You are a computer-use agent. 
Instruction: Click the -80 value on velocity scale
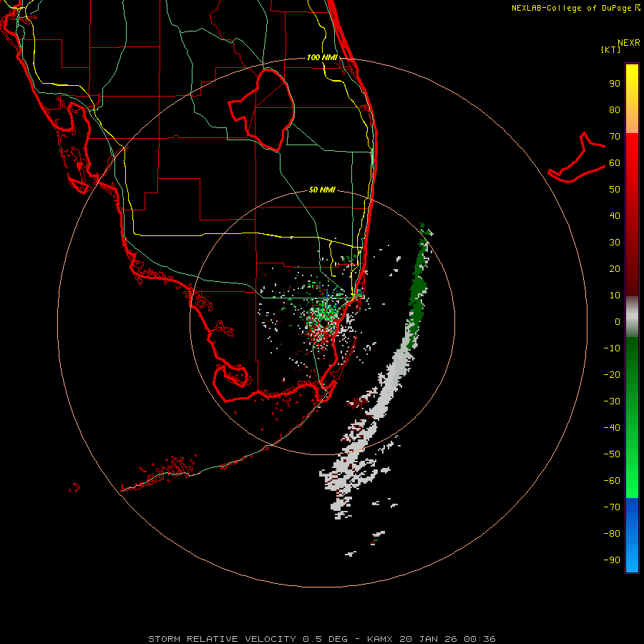612,534
